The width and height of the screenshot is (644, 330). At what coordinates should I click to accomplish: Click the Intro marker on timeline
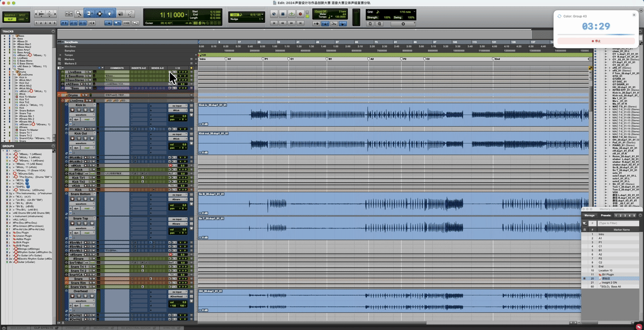pyautogui.click(x=202, y=59)
